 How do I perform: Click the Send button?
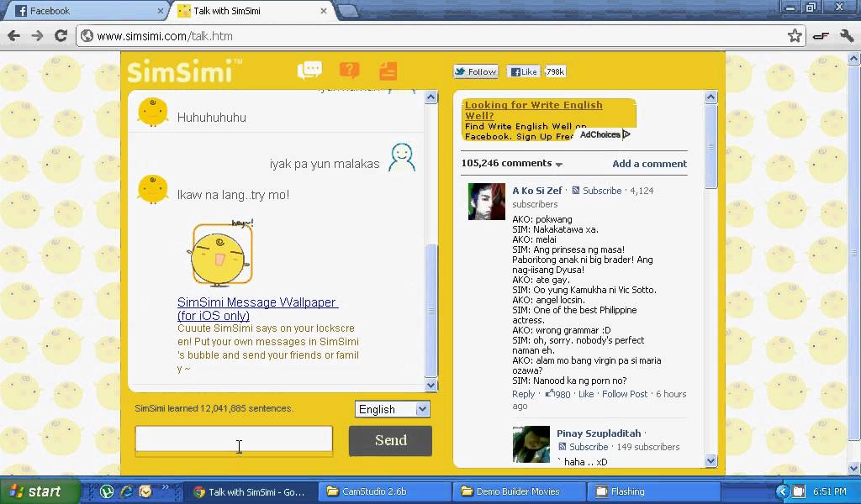pos(390,440)
